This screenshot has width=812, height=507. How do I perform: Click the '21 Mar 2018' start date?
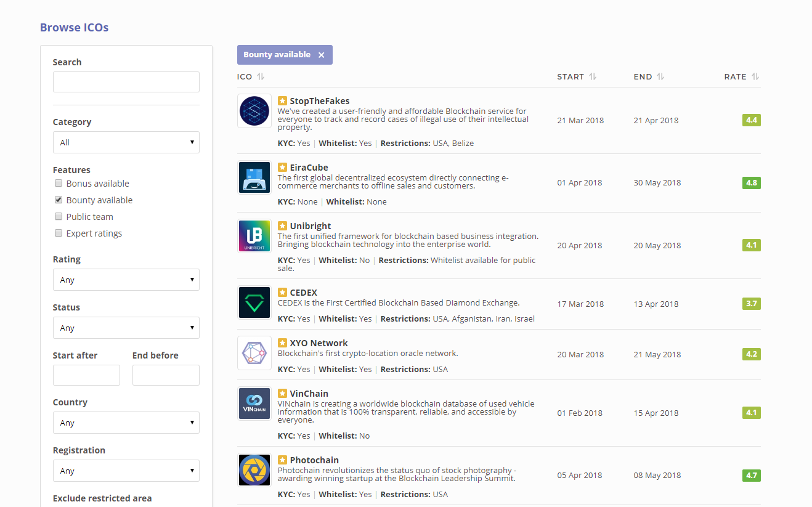pos(580,120)
